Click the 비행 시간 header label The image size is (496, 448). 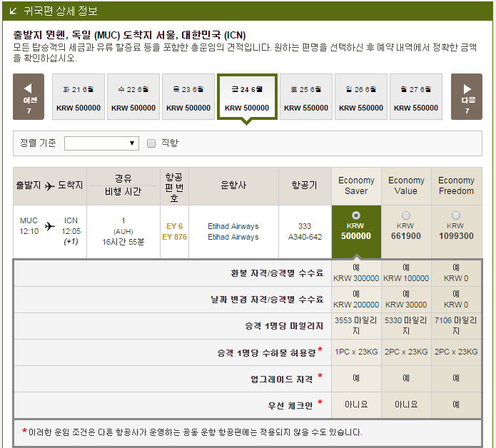[123, 192]
